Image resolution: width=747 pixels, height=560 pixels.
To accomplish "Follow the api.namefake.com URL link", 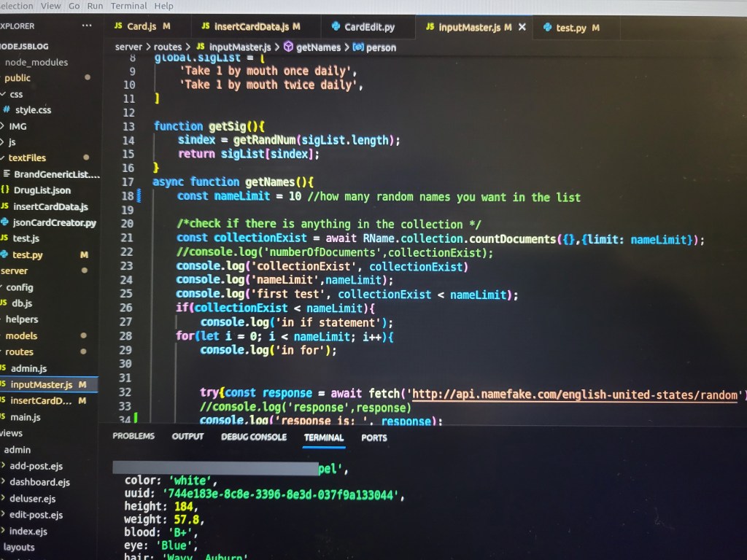I will pos(575,394).
